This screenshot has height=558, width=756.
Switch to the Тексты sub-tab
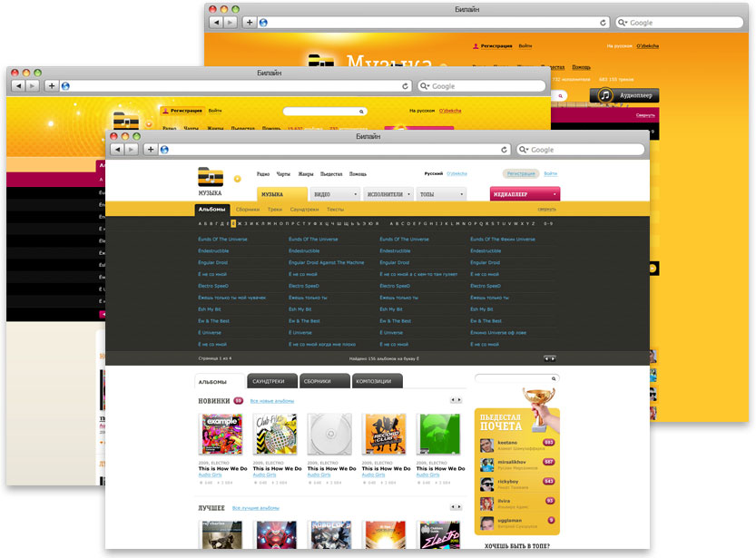point(335,210)
